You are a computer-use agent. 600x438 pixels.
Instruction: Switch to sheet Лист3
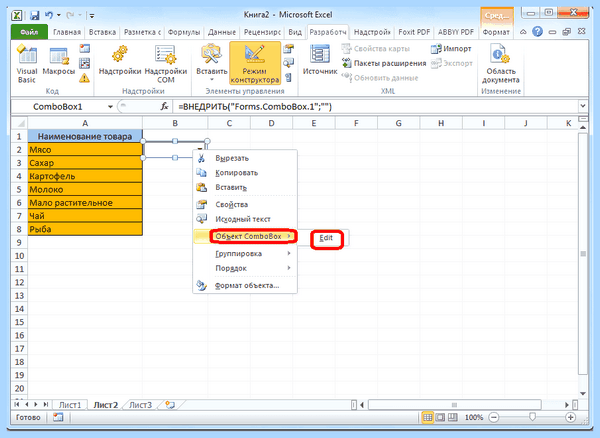[140, 405]
